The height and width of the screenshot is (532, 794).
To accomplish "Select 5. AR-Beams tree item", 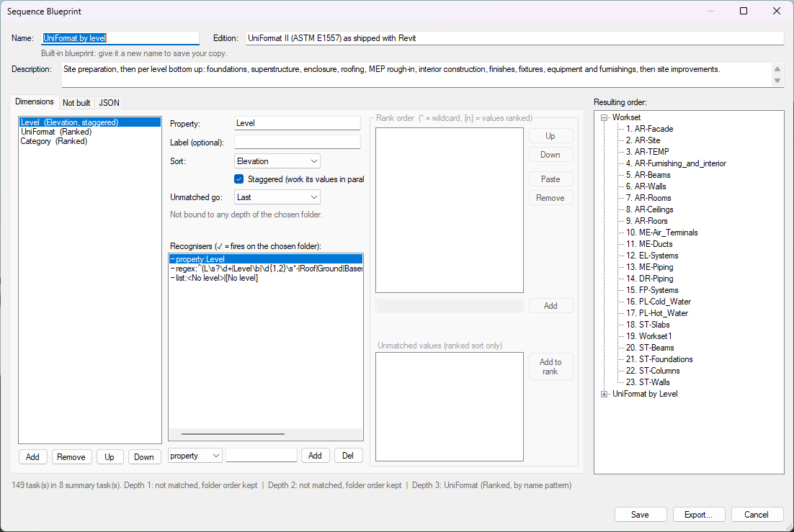I will pyautogui.click(x=648, y=175).
